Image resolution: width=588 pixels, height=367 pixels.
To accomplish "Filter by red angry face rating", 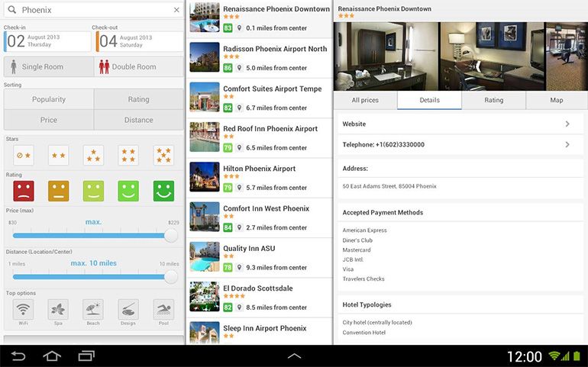I will (x=24, y=191).
